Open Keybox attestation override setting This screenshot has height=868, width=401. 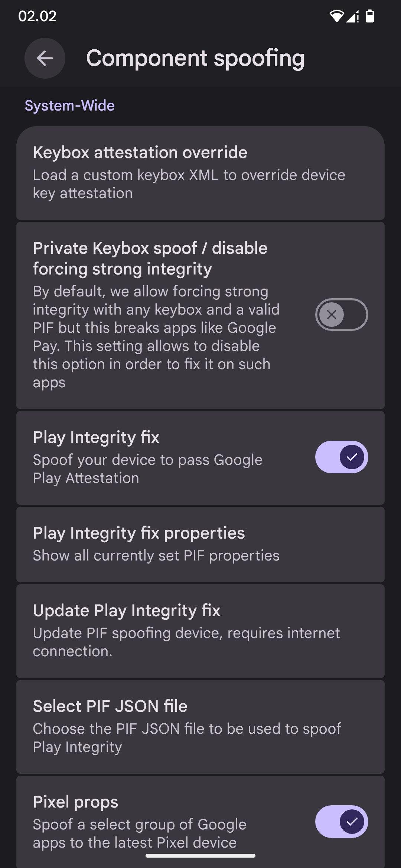tap(200, 173)
